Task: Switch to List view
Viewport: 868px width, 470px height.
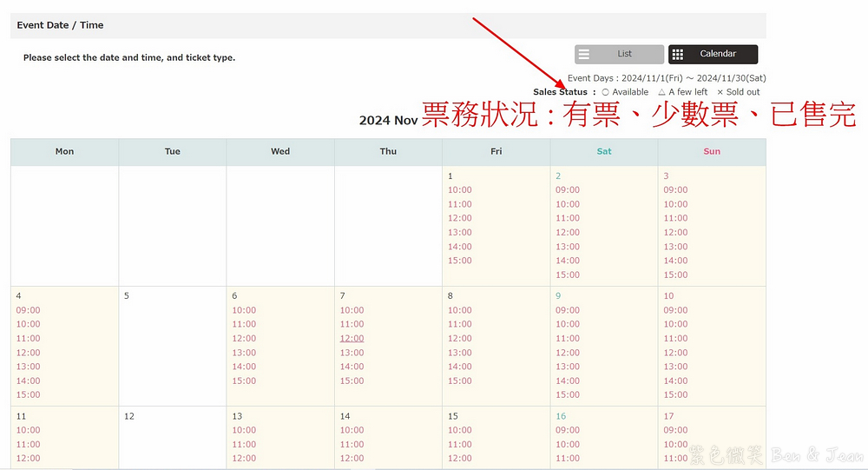Action: (619, 54)
